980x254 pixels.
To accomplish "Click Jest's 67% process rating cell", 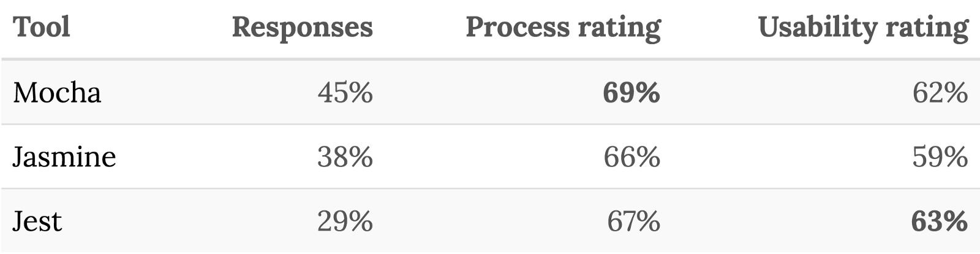I will [x=633, y=221].
